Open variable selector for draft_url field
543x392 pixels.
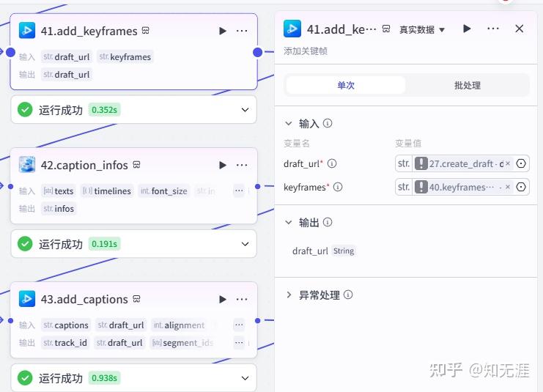521,163
